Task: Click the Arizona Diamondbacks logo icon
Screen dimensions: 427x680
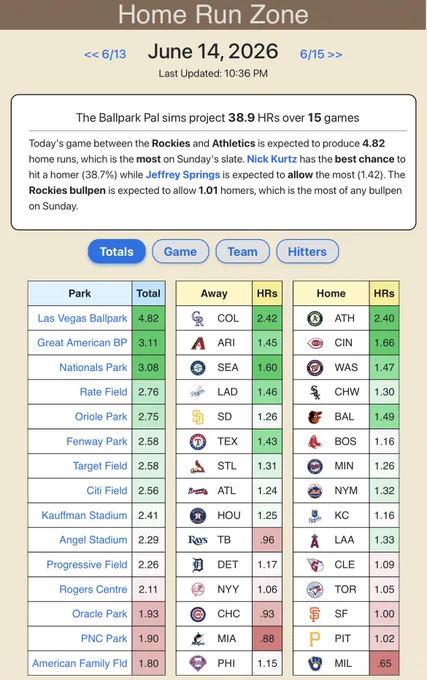Action: pyautogui.click(x=198, y=343)
